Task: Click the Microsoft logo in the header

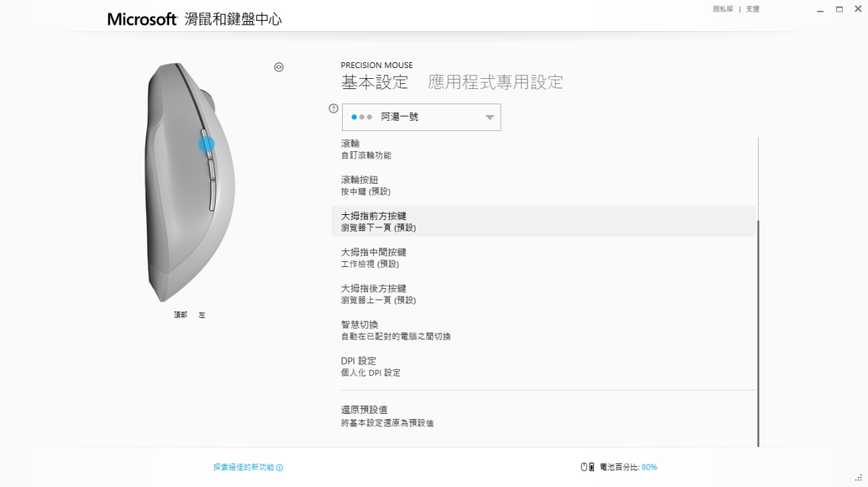Action: tap(142, 19)
